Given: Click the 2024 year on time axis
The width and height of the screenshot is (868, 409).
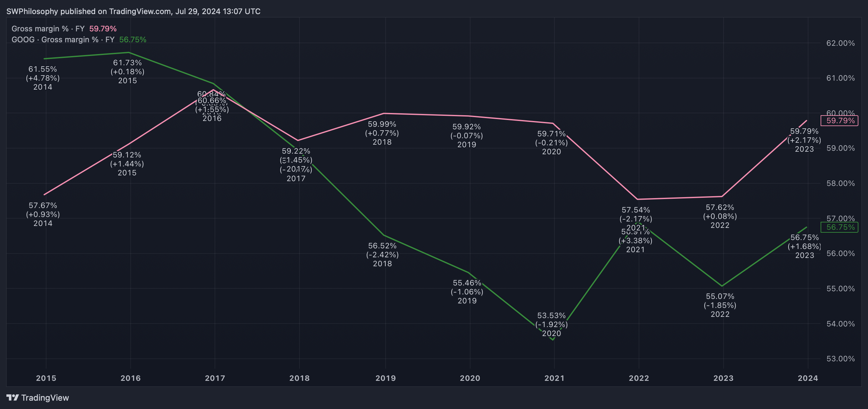Looking at the screenshot, I should (x=807, y=378).
